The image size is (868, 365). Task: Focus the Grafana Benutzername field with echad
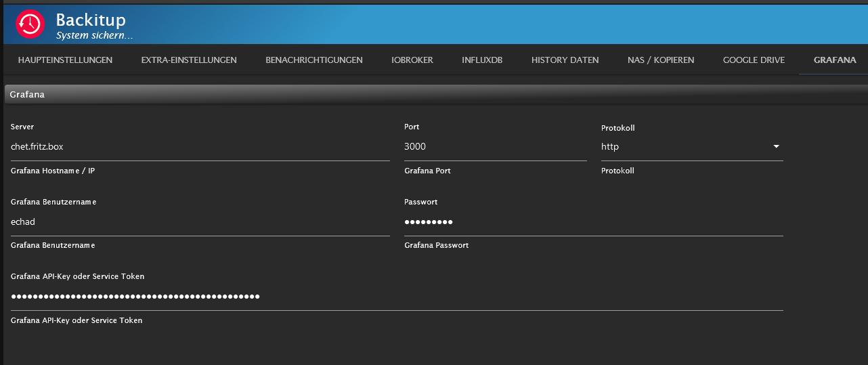[x=200, y=221]
